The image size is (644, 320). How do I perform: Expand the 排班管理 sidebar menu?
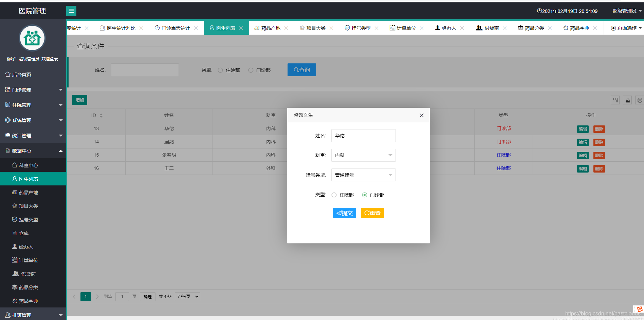33,315
